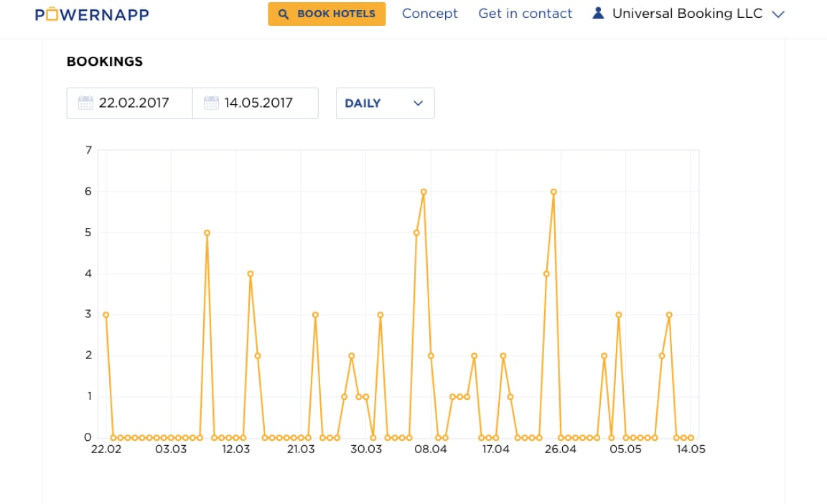Screen dimensions: 827x504
Task: Click the last data point at 14.05
Action: pos(691,437)
